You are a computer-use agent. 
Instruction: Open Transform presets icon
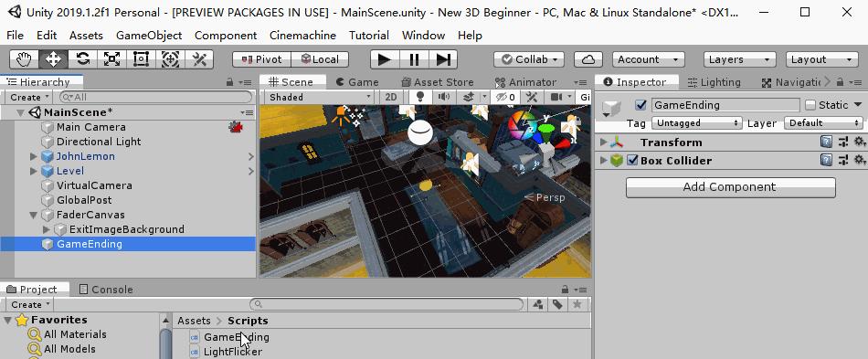pyautogui.click(x=843, y=143)
